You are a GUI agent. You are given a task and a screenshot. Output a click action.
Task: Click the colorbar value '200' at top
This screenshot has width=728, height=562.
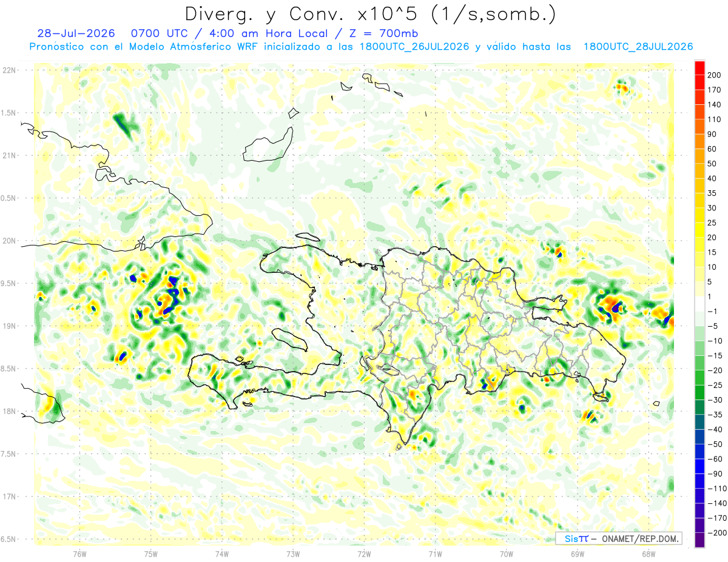pos(715,75)
